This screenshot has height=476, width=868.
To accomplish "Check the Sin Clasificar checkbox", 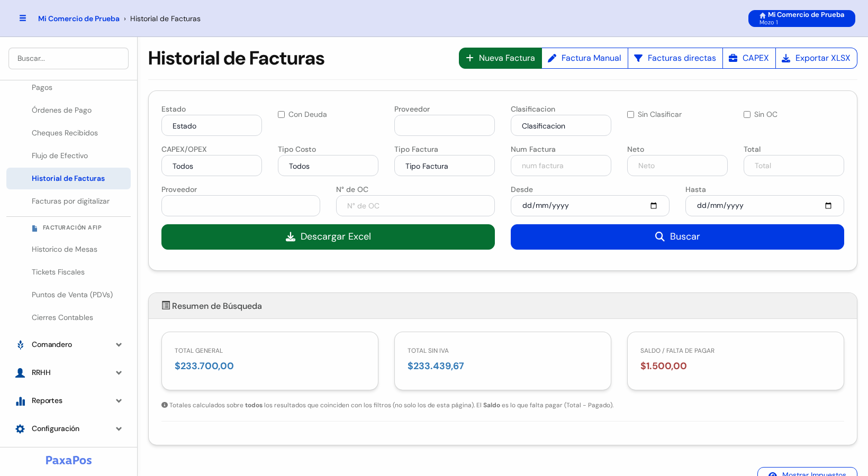I will [x=631, y=115].
